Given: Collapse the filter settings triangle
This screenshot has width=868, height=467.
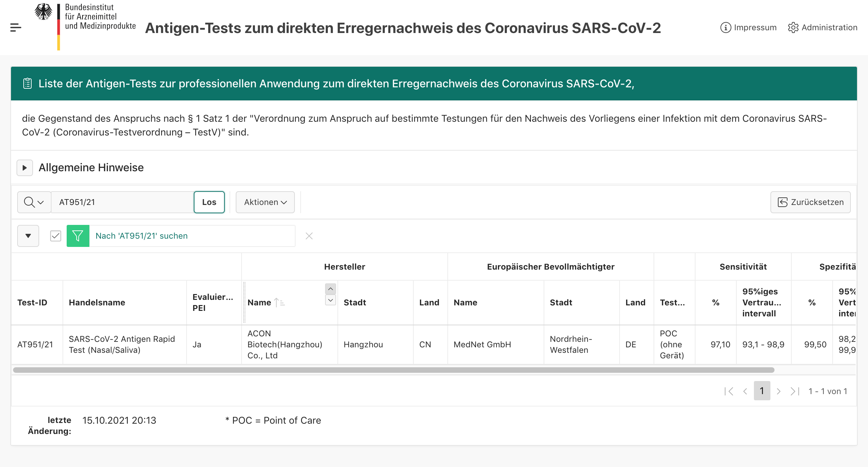Looking at the screenshot, I should (x=28, y=236).
